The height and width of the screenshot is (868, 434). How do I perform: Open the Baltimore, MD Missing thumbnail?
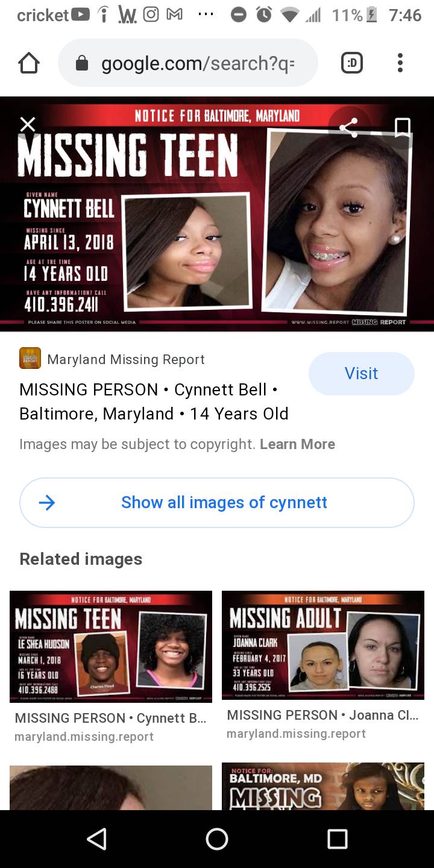pyautogui.click(x=323, y=787)
